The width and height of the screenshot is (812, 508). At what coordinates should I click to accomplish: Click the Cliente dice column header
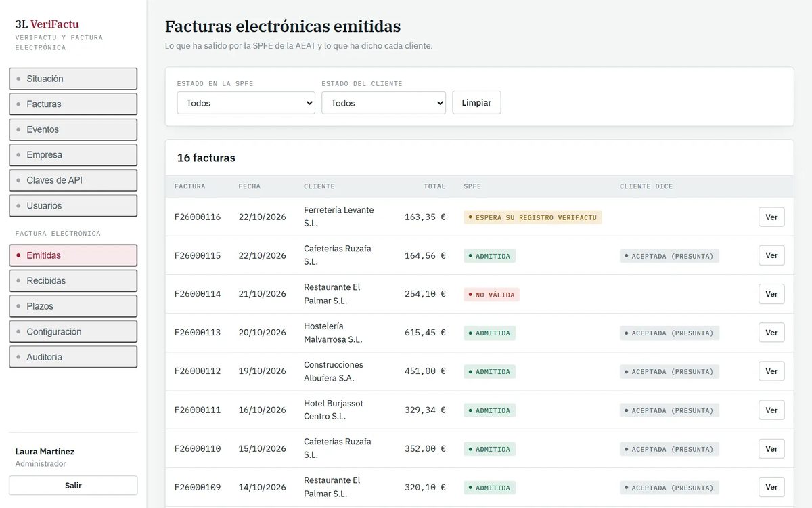point(646,186)
